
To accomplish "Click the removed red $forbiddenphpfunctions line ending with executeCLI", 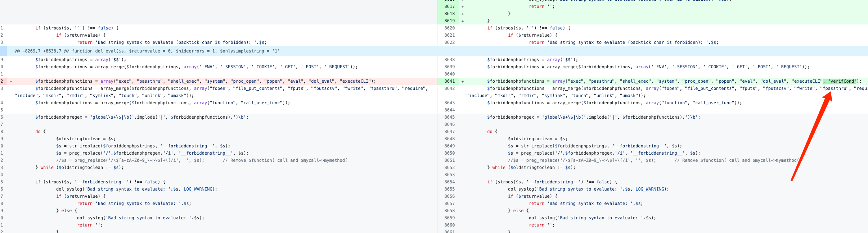I will click(x=206, y=81).
